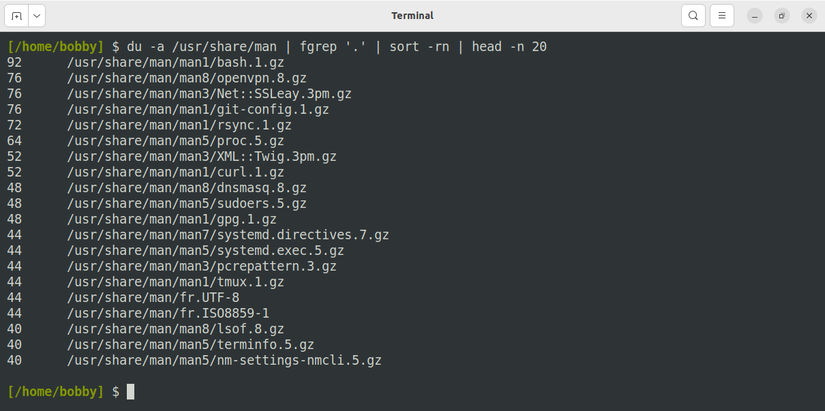Image resolution: width=825 pixels, height=411 pixels.
Task: Click the rsync.1.gz output line
Action: [x=179, y=126]
